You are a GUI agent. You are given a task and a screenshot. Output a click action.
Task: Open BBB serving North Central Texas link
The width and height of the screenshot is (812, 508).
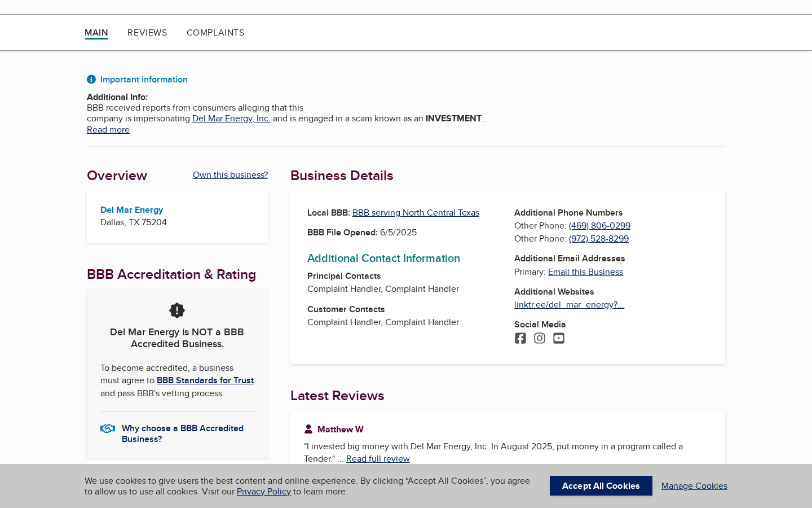416,213
